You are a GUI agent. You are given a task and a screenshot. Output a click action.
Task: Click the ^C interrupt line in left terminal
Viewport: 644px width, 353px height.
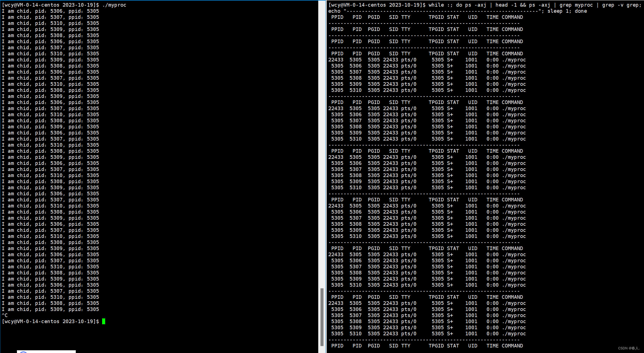(x=5, y=315)
